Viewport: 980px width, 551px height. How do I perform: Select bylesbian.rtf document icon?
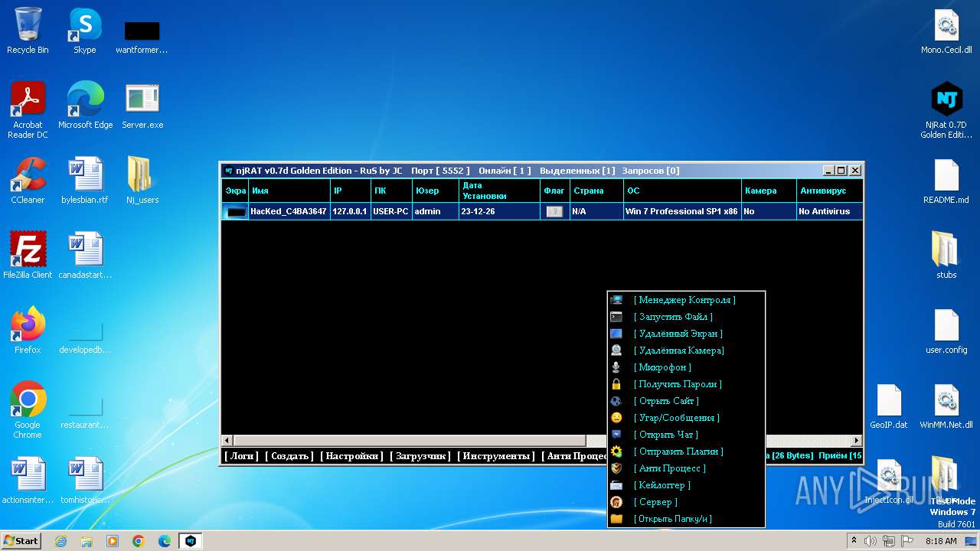(x=85, y=180)
